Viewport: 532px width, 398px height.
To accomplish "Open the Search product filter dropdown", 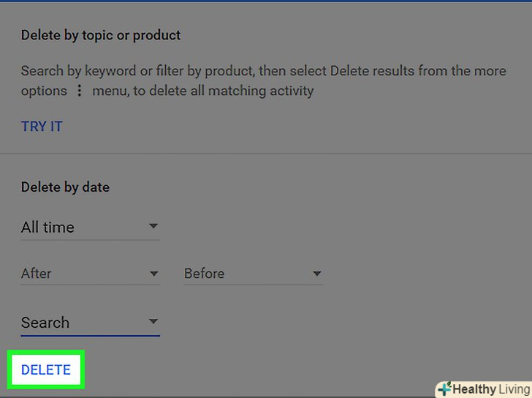I will point(90,323).
